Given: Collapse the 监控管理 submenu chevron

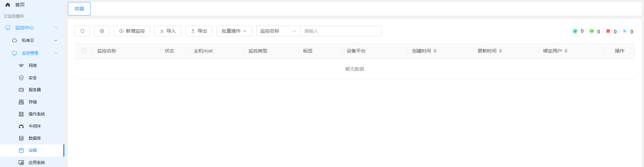Looking at the screenshot, I should (56, 53).
